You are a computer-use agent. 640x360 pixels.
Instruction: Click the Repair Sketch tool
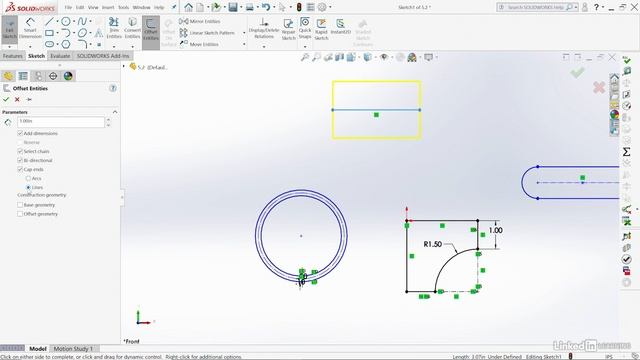(289, 29)
